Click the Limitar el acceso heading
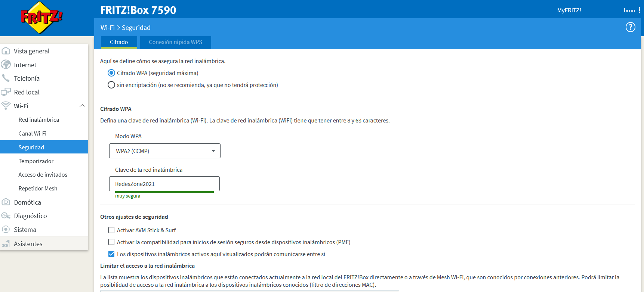Image resolution: width=644 pixels, height=292 pixels. pos(147,265)
